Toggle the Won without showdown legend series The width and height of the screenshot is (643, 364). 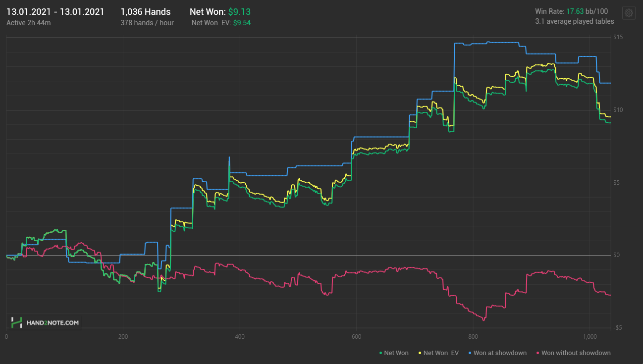point(574,353)
